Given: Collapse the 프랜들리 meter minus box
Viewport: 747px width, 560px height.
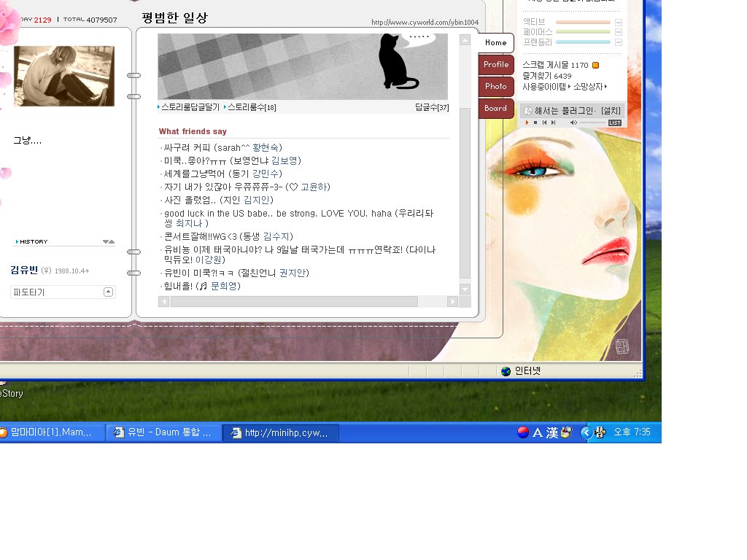Looking at the screenshot, I should coord(619,42).
